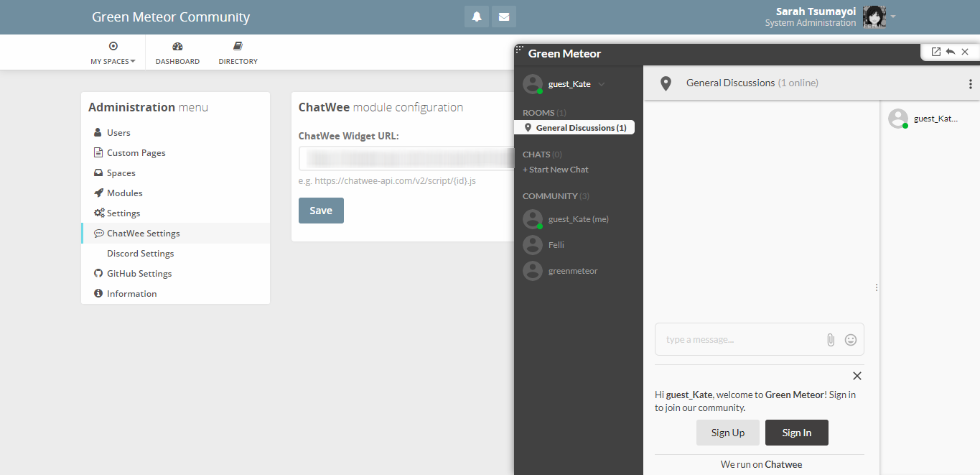Open the Chatwee link

784,464
